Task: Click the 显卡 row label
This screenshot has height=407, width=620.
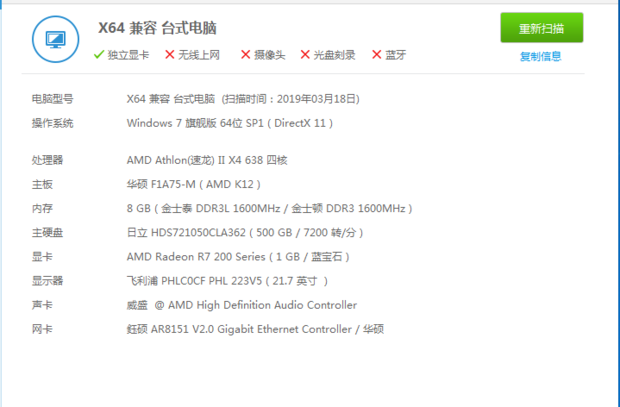Action: click(42, 257)
